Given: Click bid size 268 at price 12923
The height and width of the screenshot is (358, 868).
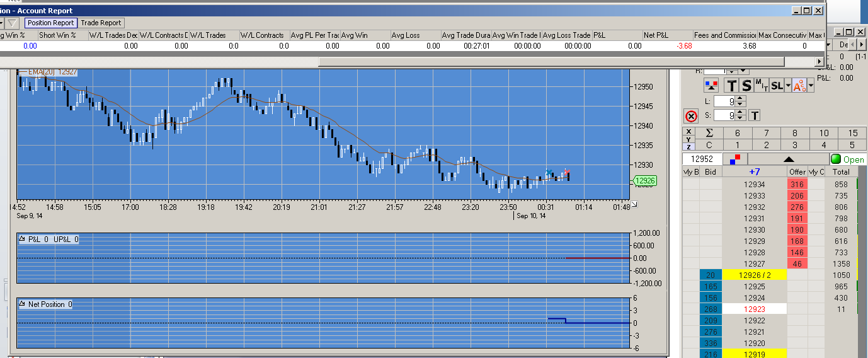Looking at the screenshot, I should point(711,309).
